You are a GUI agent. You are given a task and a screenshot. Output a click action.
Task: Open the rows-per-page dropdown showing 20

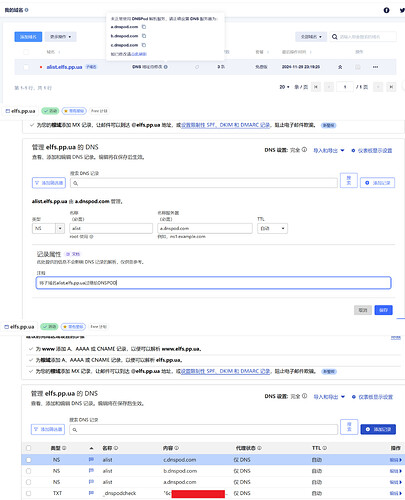click(284, 87)
